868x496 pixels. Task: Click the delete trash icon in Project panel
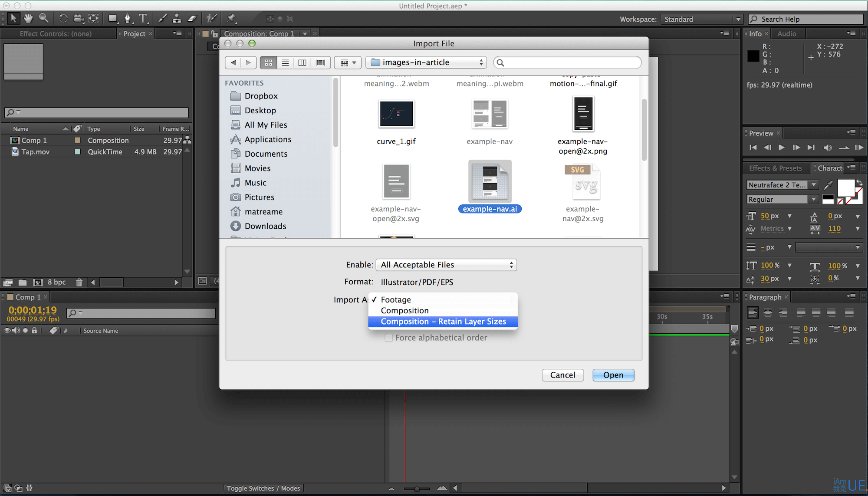click(79, 282)
